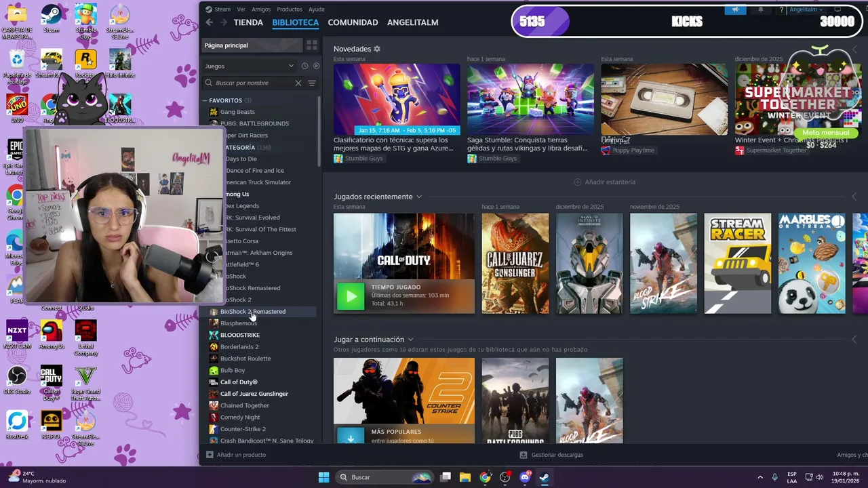Open the ANGELITALM profile tab
Screen dimensions: 868x488
click(412, 22)
